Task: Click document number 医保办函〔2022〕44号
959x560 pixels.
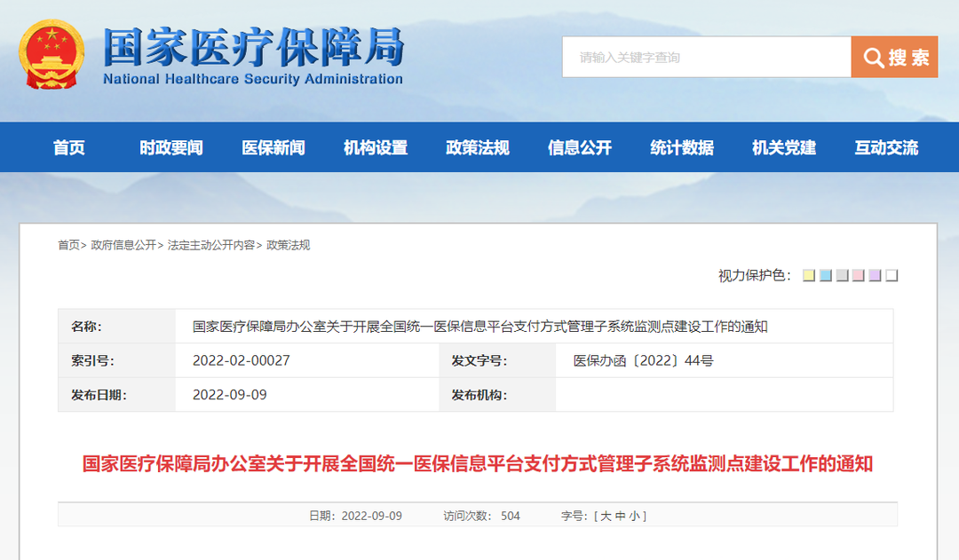Action: (x=644, y=360)
